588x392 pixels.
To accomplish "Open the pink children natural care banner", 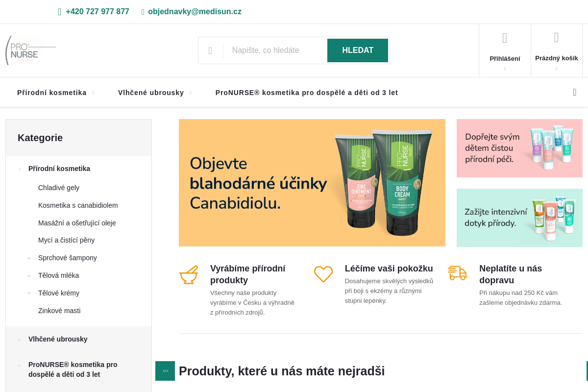I will 519,148.
